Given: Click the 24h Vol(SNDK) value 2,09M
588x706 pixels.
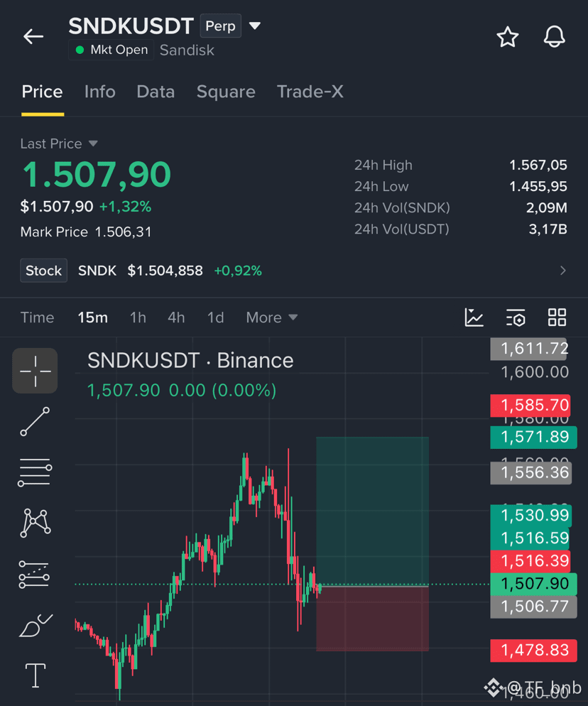Looking at the screenshot, I should (547, 208).
